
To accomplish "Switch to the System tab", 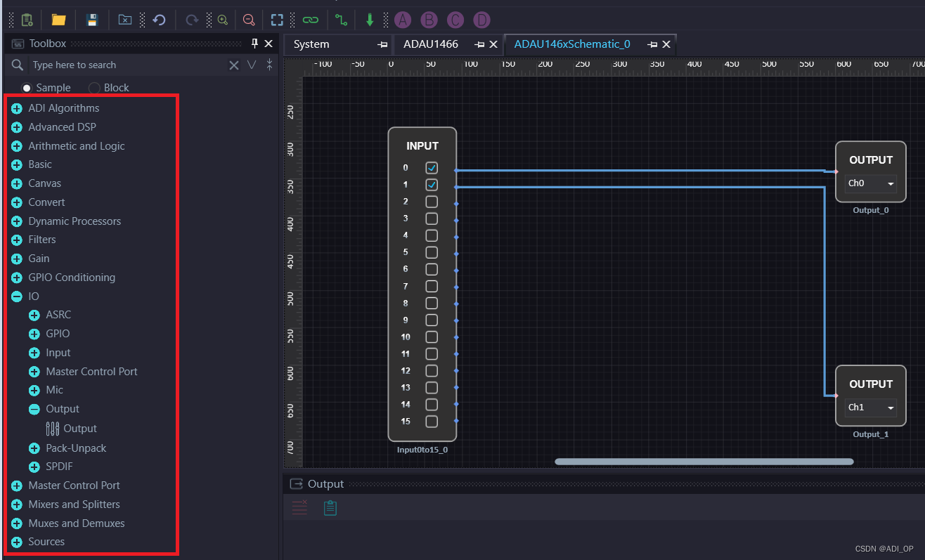I will 311,44.
